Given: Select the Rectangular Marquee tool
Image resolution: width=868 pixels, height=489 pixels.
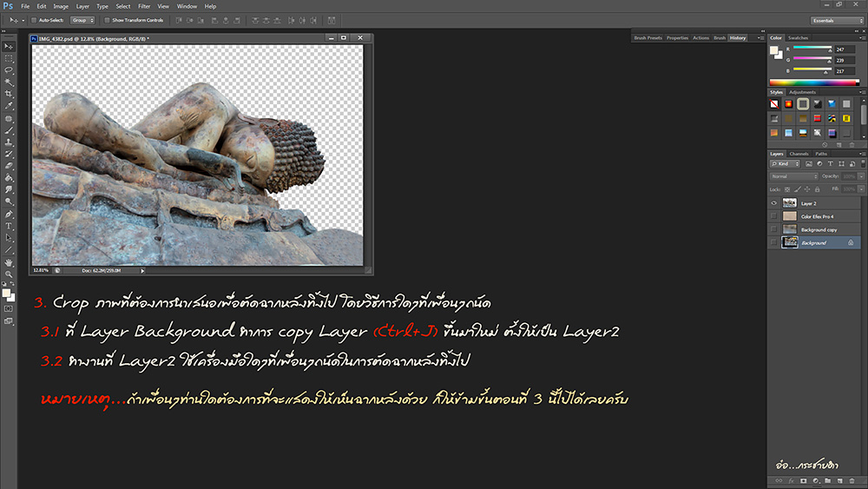Looking at the screenshot, I should tap(9, 57).
